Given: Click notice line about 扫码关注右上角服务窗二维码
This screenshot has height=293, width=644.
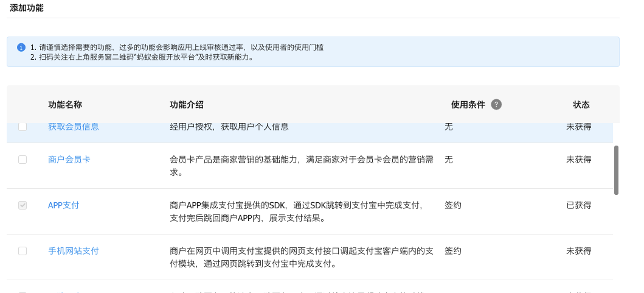Looking at the screenshot, I should coord(142,57).
